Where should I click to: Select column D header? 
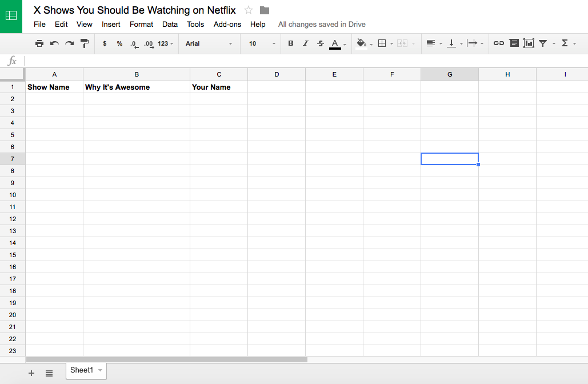click(277, 74)
